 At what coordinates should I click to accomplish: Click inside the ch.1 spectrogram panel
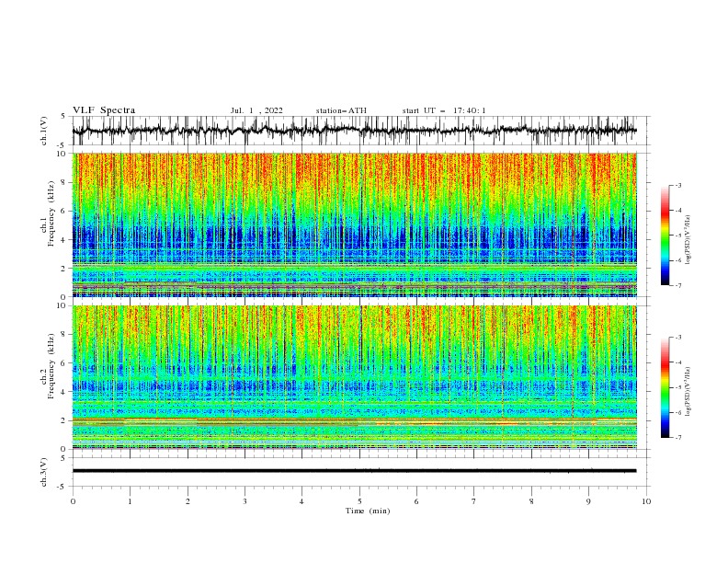pyautogui.click(x=354, y=224)
